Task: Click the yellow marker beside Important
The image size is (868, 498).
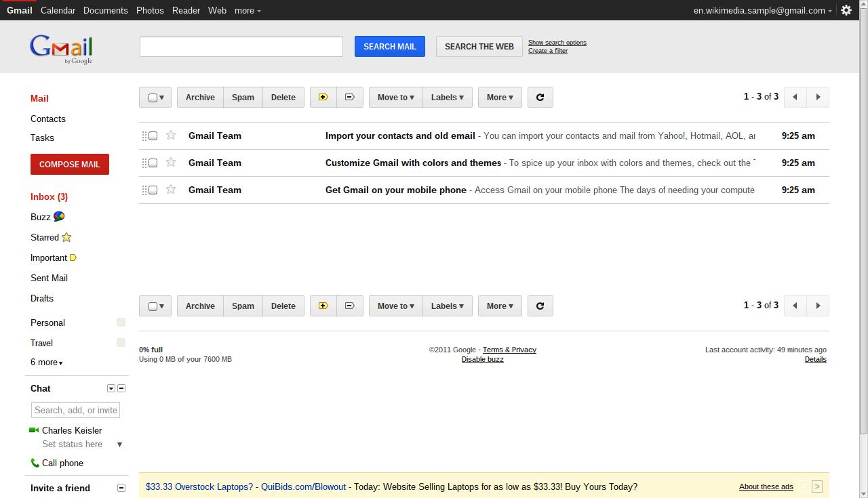Action: (73, 257)
